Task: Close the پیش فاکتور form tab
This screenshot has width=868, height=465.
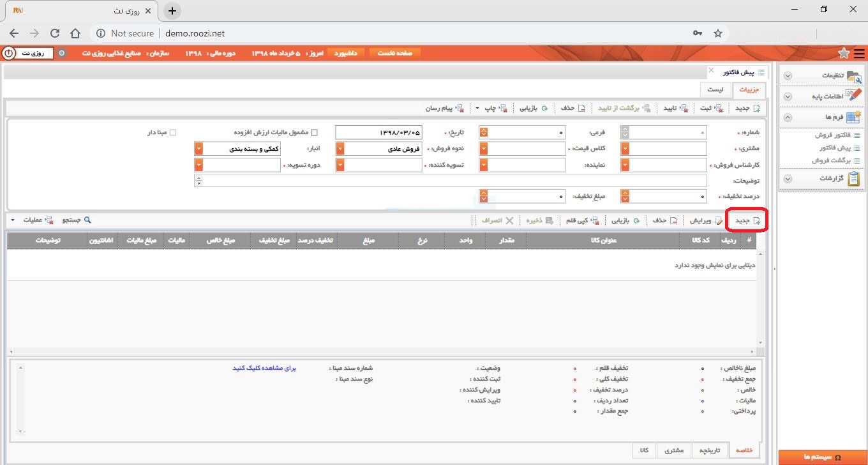Action: 711,70
